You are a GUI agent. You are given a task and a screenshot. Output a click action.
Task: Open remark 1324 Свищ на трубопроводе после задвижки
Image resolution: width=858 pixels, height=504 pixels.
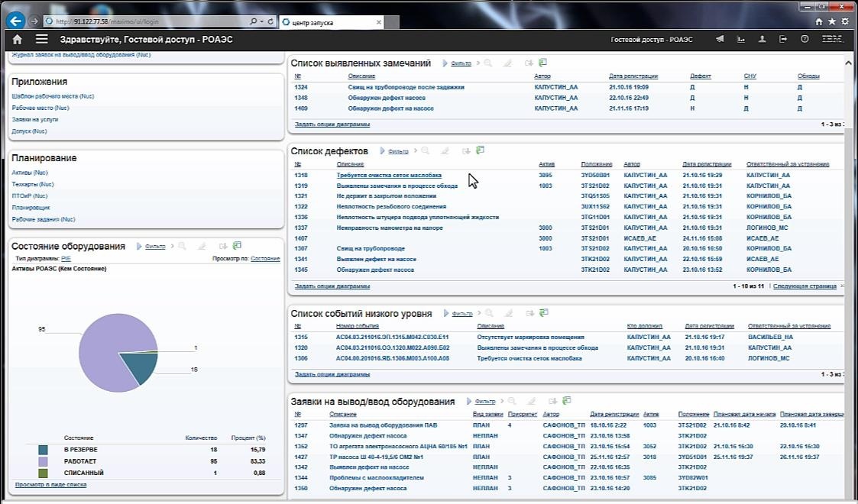[x=406, y=88]
